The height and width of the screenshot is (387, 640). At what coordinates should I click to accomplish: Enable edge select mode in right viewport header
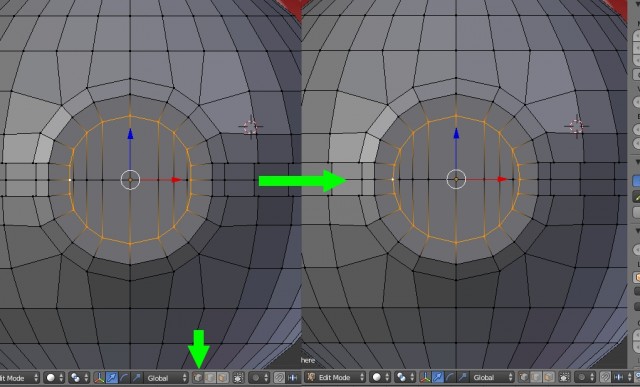click(x=536, y=378)
